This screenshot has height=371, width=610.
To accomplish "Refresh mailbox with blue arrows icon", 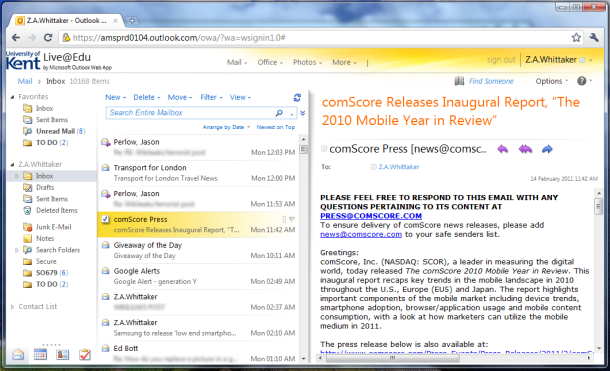I will click(x=297, y=97).
